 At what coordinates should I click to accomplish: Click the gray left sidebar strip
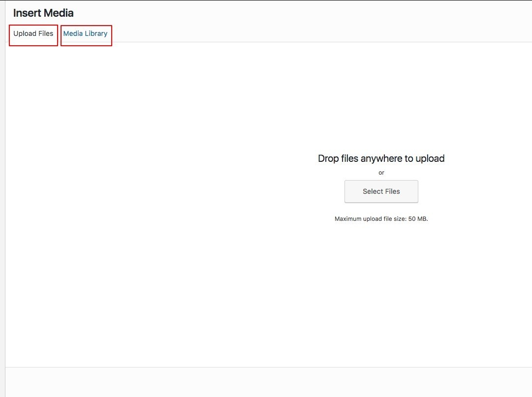[x=2, y=199]
